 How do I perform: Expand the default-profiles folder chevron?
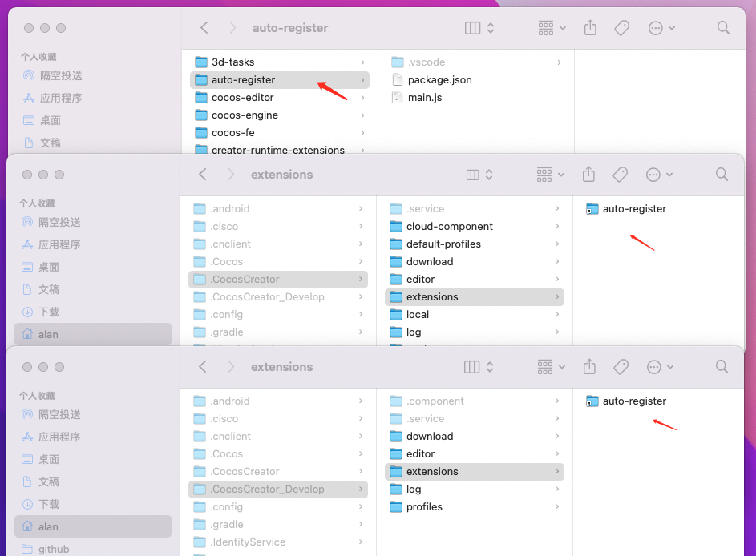pos(557,244)
